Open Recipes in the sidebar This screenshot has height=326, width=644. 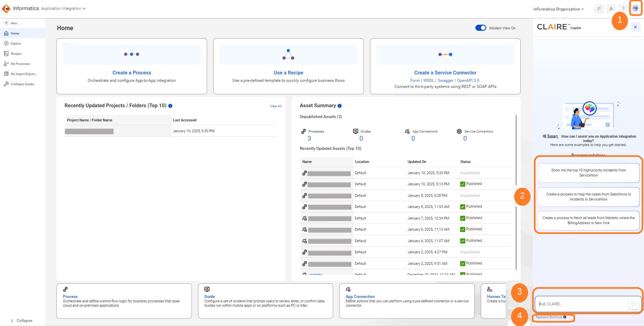[23, 54]
